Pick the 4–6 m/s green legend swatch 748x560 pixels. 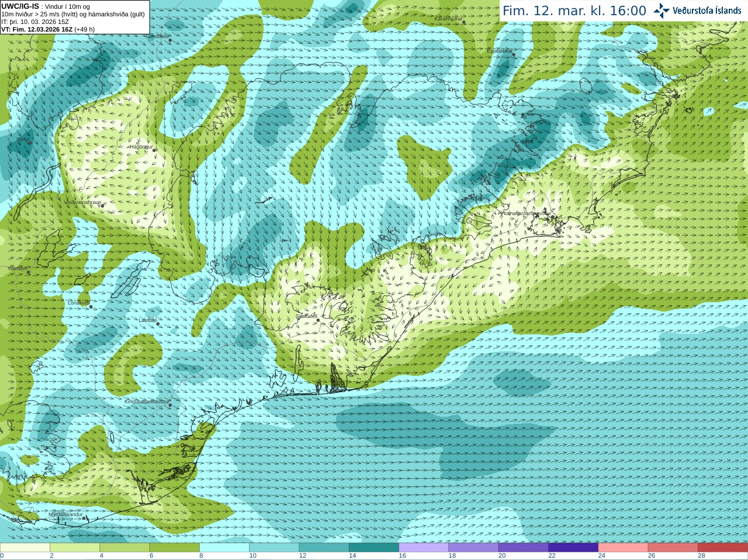124,548
